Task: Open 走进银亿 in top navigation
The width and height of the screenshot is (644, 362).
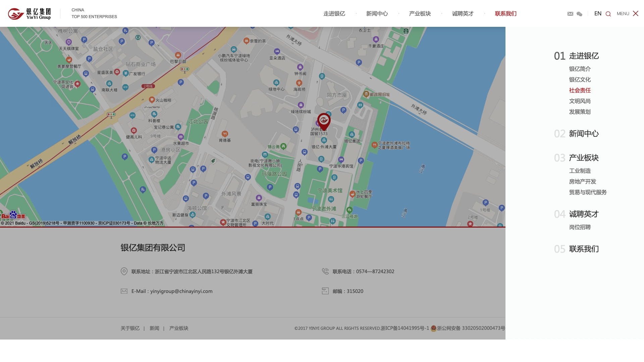Action: click(334, 14)
